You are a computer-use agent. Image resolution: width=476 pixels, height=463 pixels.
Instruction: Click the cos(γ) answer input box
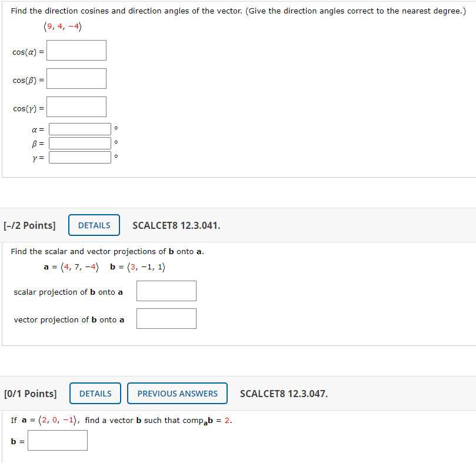tap(76, 106)
